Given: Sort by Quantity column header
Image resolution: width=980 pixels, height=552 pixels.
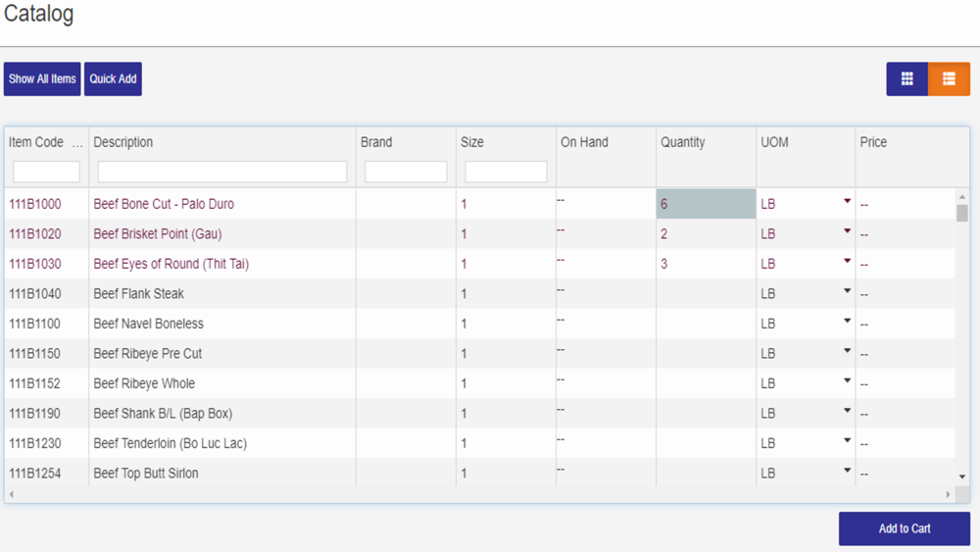Looking at the screenshot, I should [682, 142].
